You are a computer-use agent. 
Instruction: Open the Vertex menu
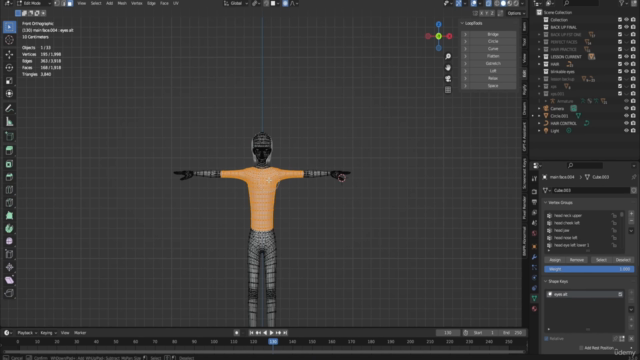pos(136,3)
